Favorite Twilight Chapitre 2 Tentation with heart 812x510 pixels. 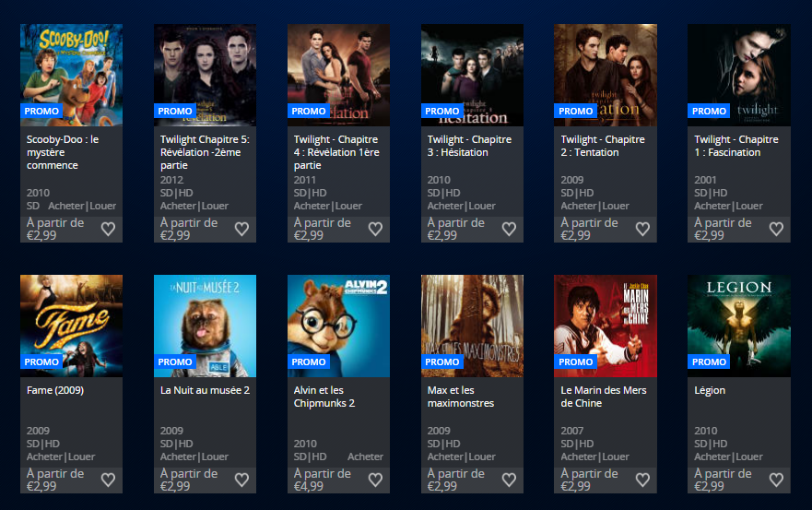click(642, 229)
